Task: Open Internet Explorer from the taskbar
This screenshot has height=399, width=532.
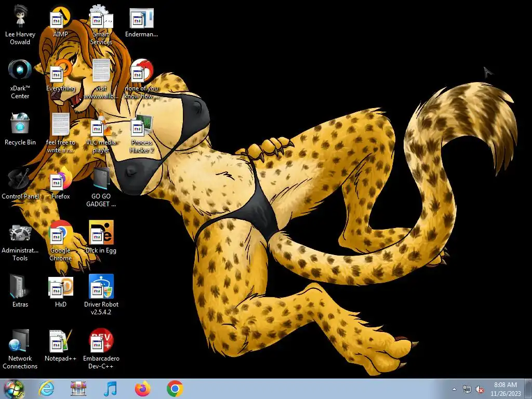Action: pos(46,389)
